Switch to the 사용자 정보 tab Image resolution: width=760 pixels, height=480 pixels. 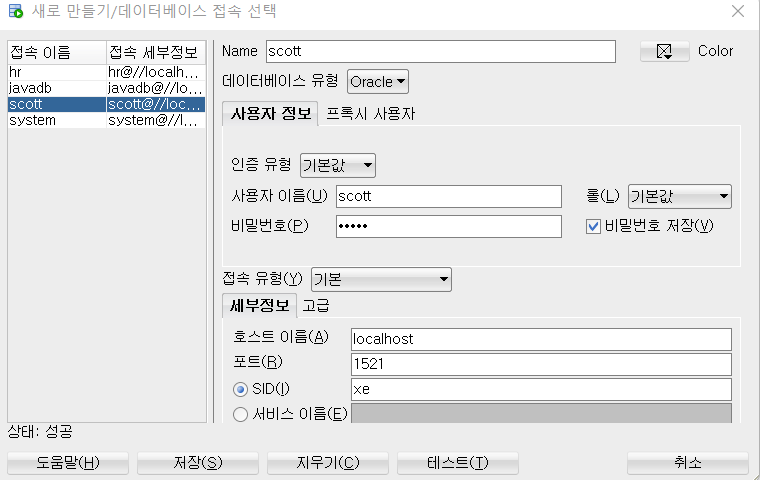[x=270, y=113]
